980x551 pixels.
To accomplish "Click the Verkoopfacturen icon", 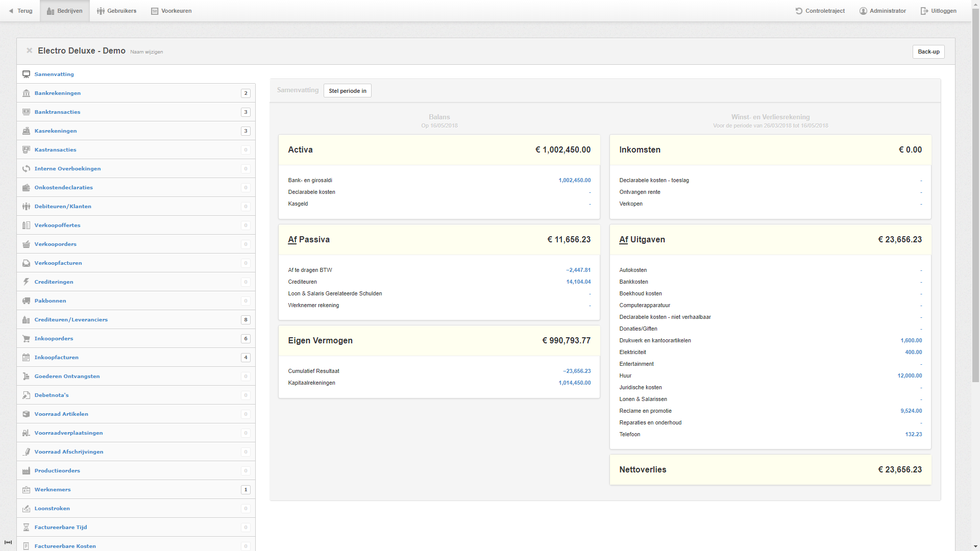I will (x=26, y=263).
